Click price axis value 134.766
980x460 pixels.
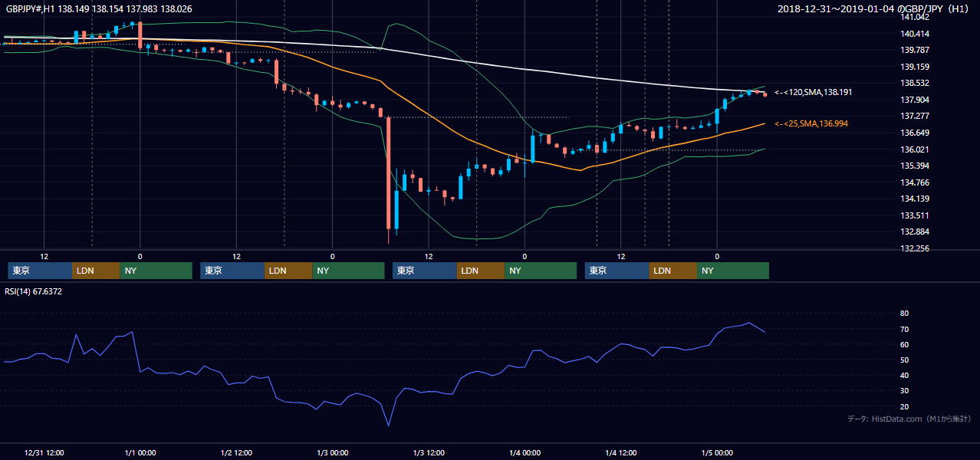point(916,182)
